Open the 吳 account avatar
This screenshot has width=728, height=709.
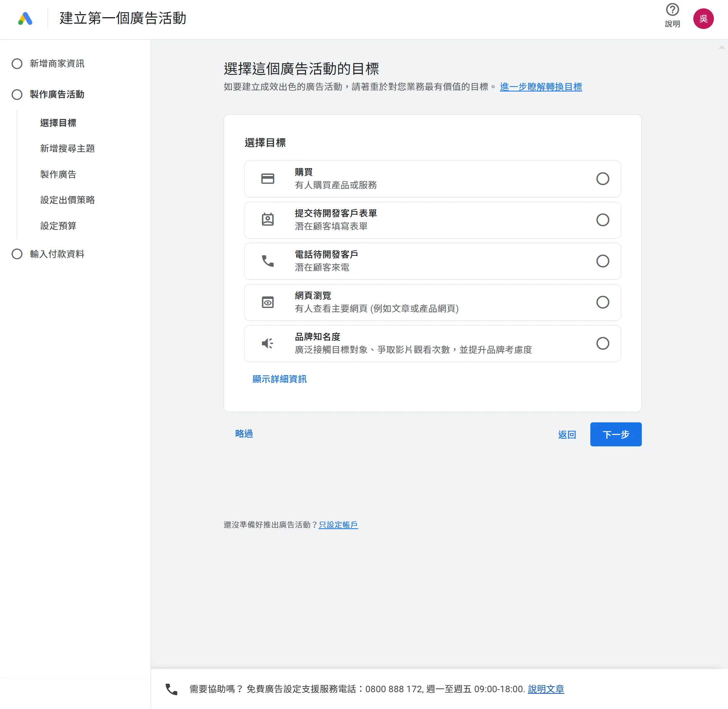tap(703, 19)
